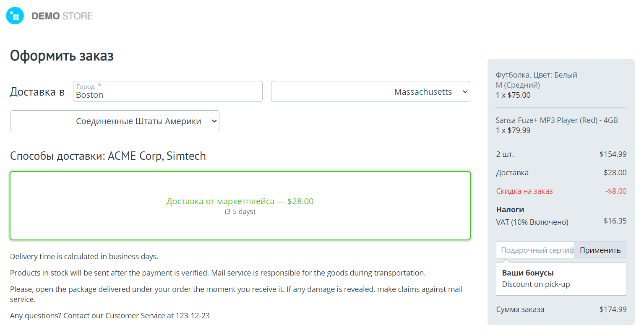Screen dimensions: 644x333
Task: Open the Sansa Fuze+ MP3 Player product link
Action: pyautogui.click(x=556, y=120)
